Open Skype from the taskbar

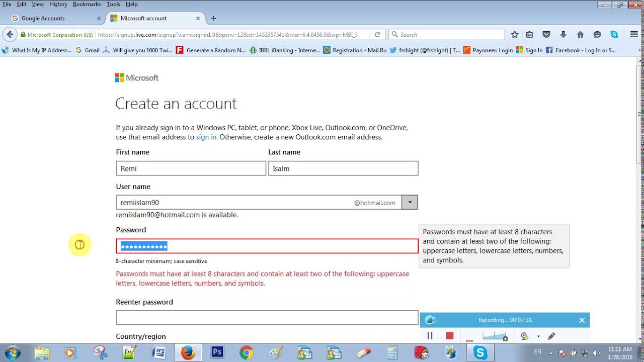pos(480,352)
